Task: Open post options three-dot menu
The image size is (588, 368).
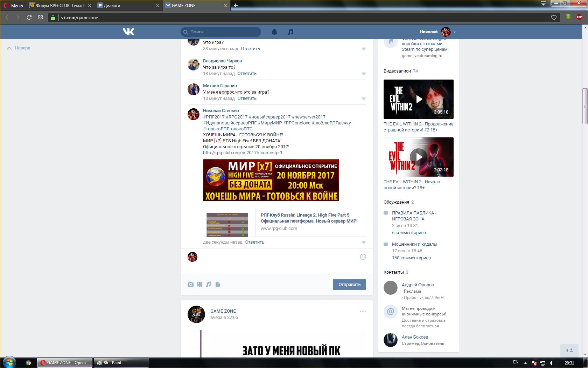Action: 363,312
